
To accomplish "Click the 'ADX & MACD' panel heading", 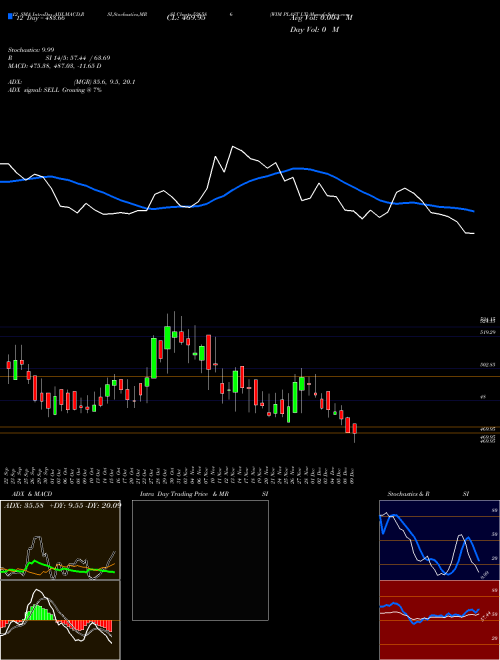I will (32, 494).
